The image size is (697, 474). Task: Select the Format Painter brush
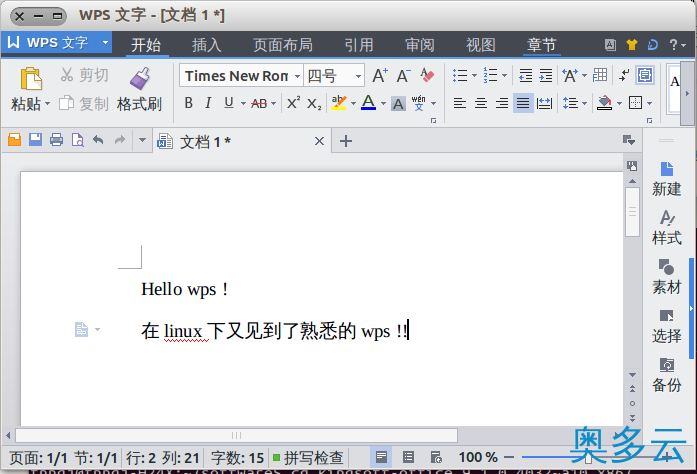(x=140, y=89)
